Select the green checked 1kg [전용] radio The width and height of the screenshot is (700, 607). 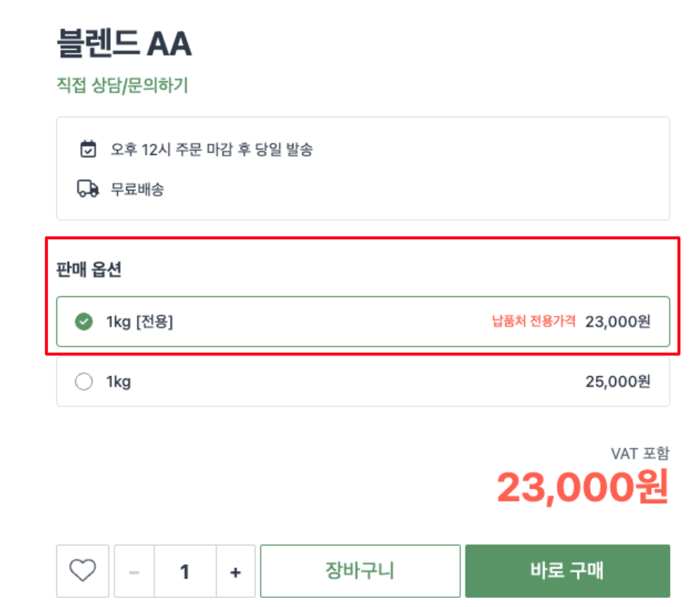click(84, 322)
